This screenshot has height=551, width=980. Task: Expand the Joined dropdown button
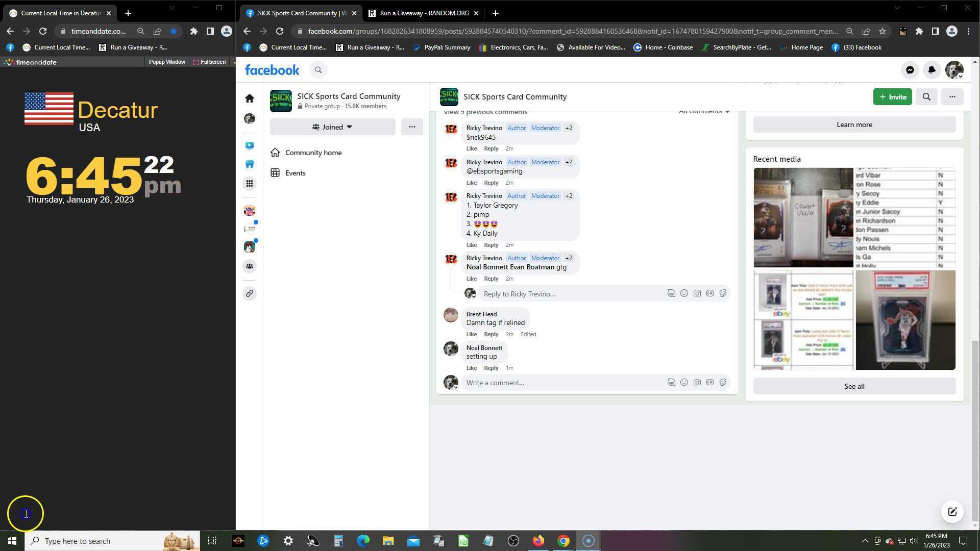332,127
